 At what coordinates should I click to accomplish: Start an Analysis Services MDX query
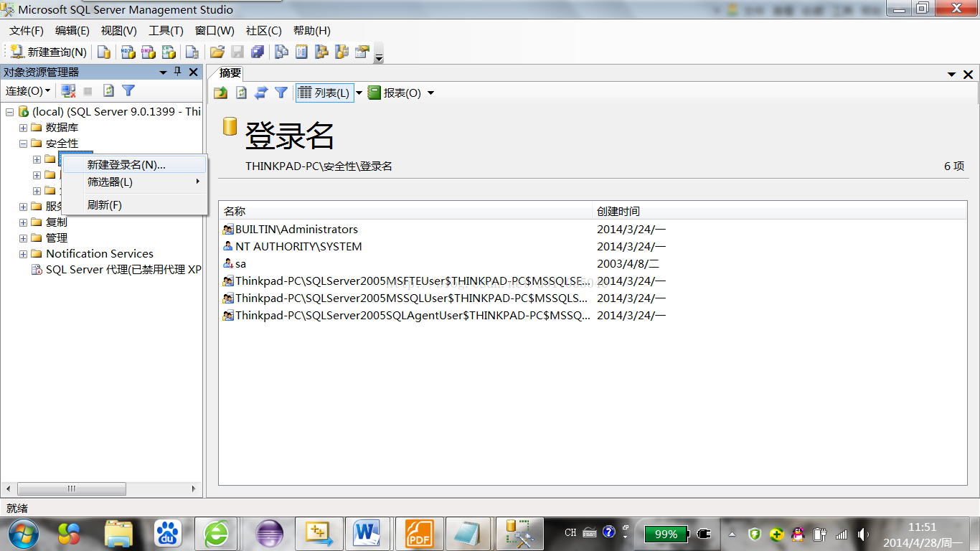128,52
